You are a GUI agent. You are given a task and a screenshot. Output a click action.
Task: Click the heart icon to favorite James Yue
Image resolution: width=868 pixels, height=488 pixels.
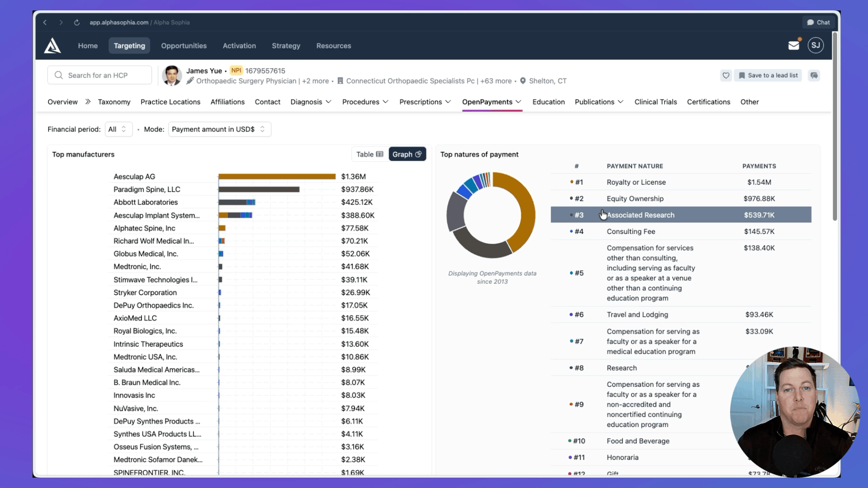[726, 75]
